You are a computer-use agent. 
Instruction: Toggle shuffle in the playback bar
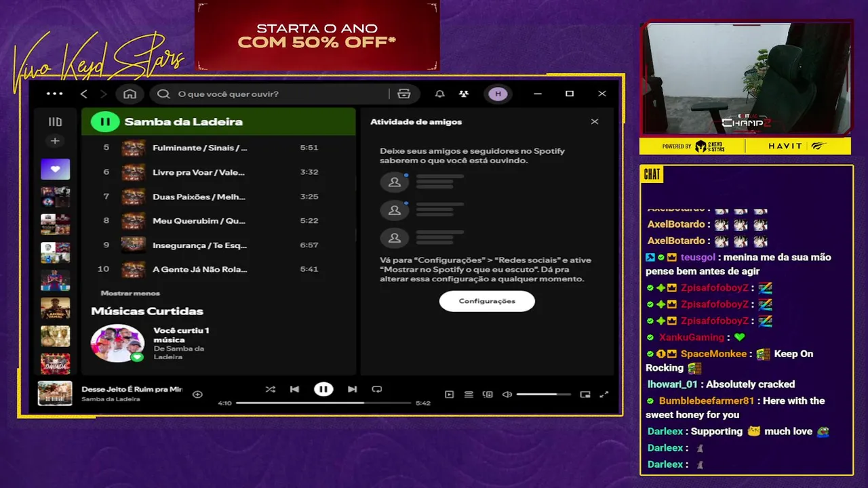(271, 389)
